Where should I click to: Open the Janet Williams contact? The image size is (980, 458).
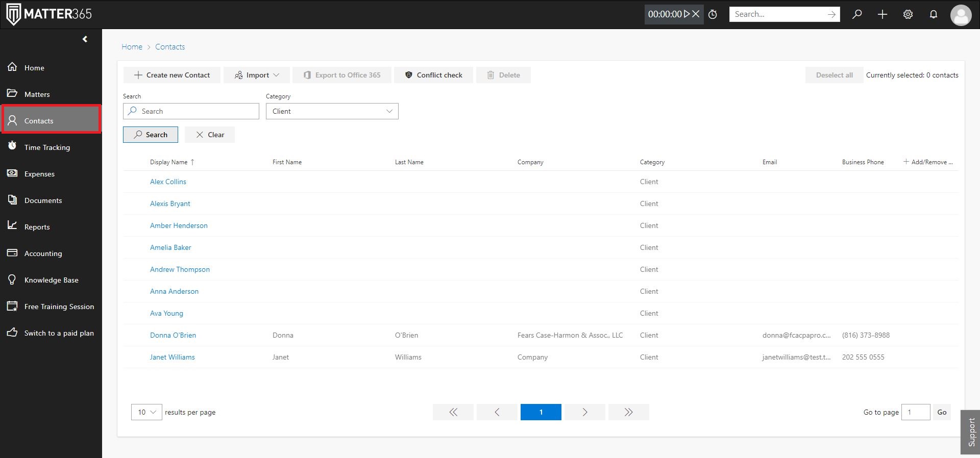coord(172,357)
